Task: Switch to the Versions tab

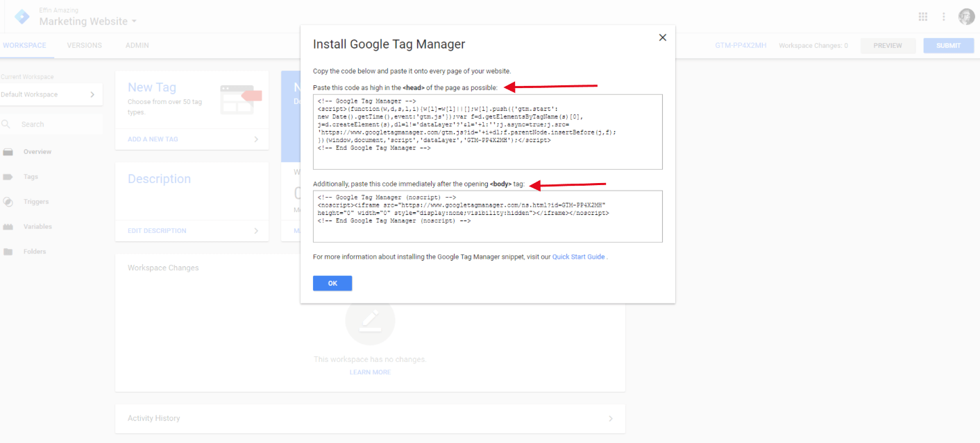Action: (x=85, y=45)
